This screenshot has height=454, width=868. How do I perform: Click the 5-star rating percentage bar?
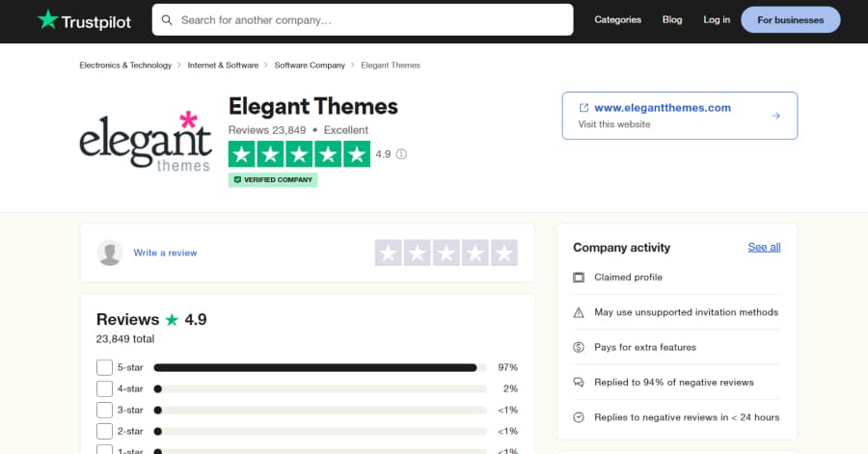click(x=318, y=367)
